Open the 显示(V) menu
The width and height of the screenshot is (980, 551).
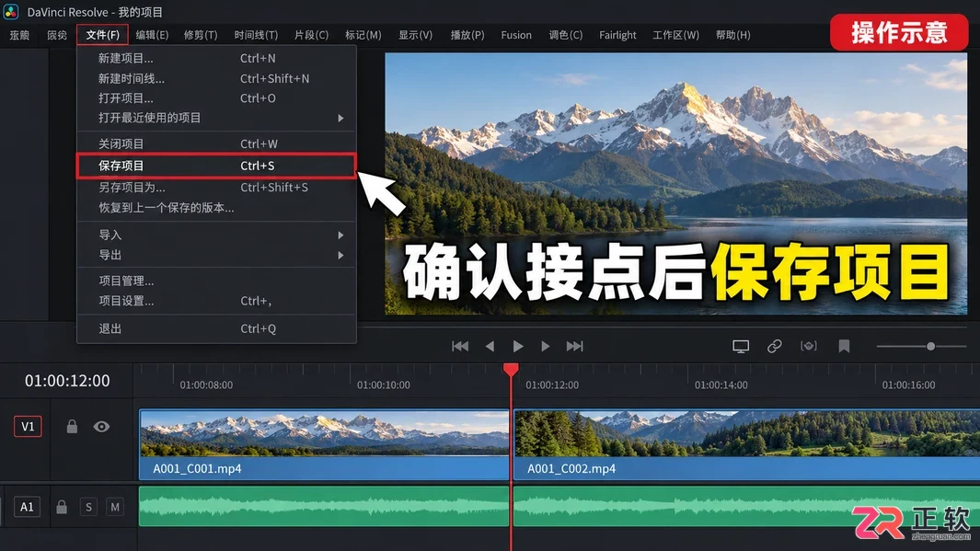(416, 35)
